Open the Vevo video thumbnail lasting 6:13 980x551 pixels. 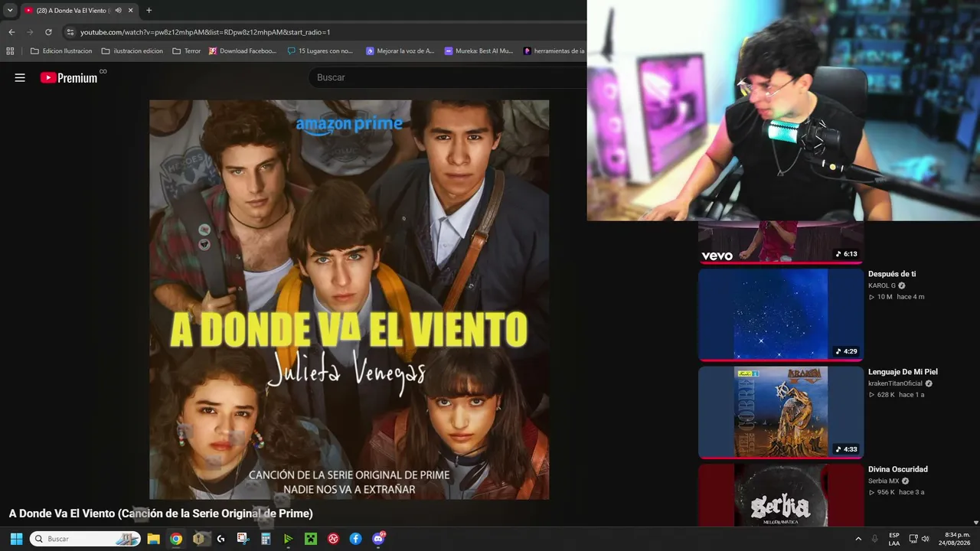(x=781, y=242)
